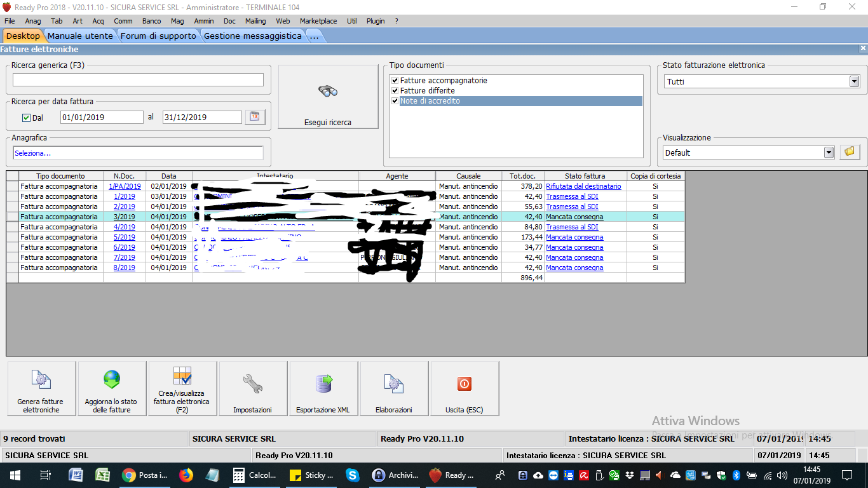Select the total cell 173,44
Screen dimensions: 868x488
(x=523, y=237)
